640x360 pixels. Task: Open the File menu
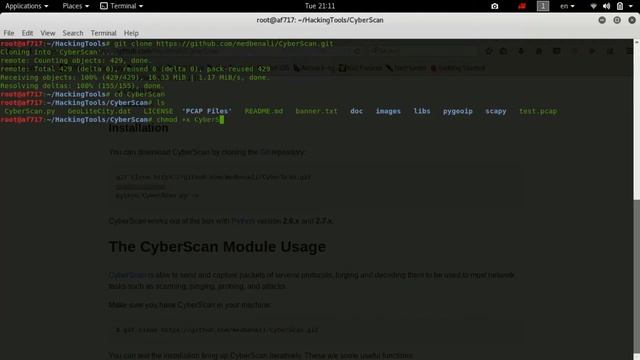click(x=9, y=33)
